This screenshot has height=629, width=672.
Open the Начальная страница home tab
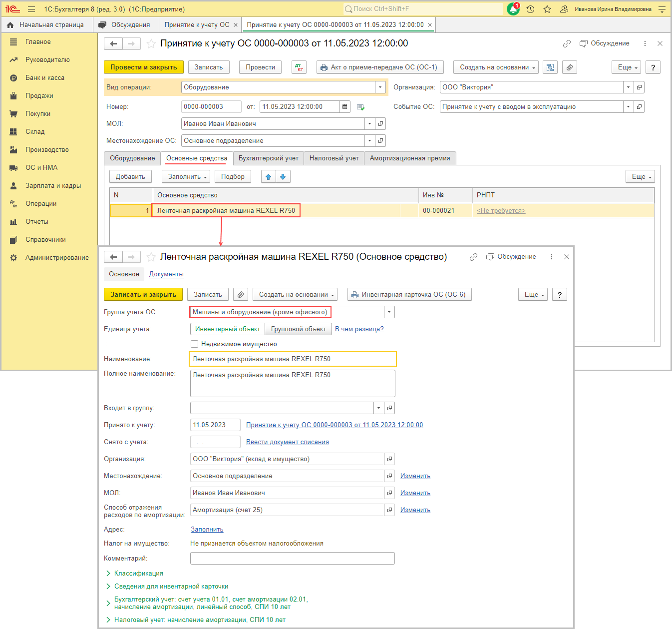click(x=45, y=25)
